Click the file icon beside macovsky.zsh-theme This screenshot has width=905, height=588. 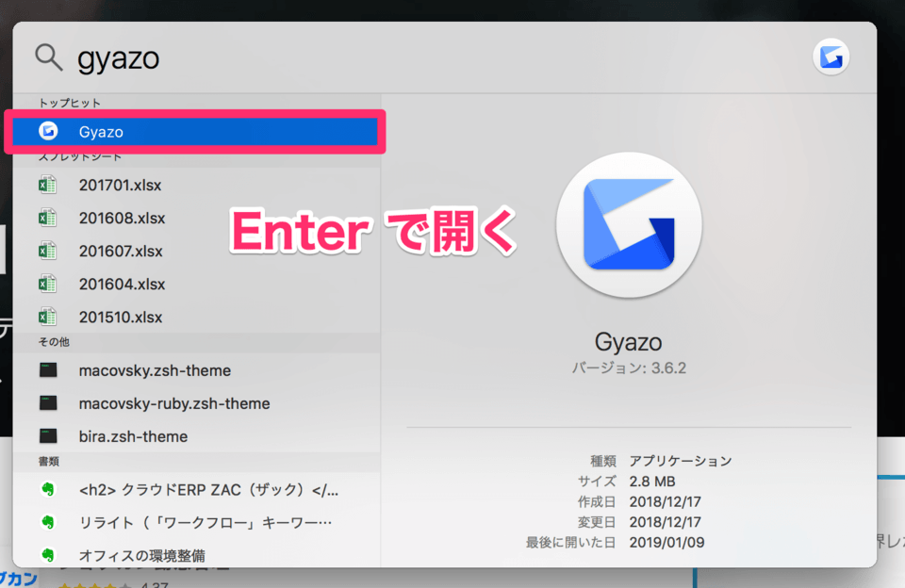[x=47, y=370]
